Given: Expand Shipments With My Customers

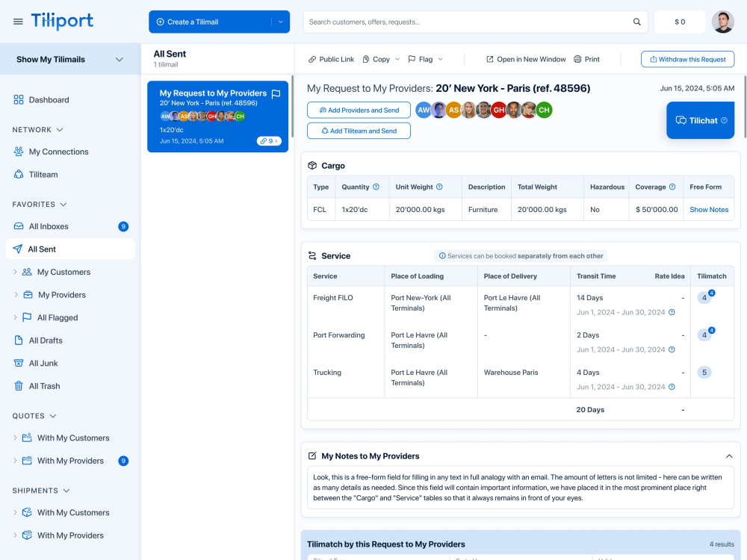Looking at the screenshot, I should [15, 512].
